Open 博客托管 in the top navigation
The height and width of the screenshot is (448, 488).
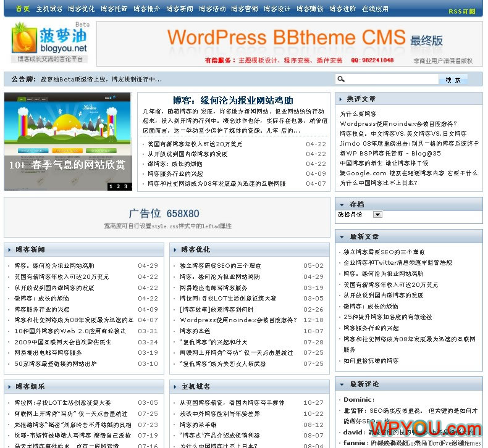point(114,9)
